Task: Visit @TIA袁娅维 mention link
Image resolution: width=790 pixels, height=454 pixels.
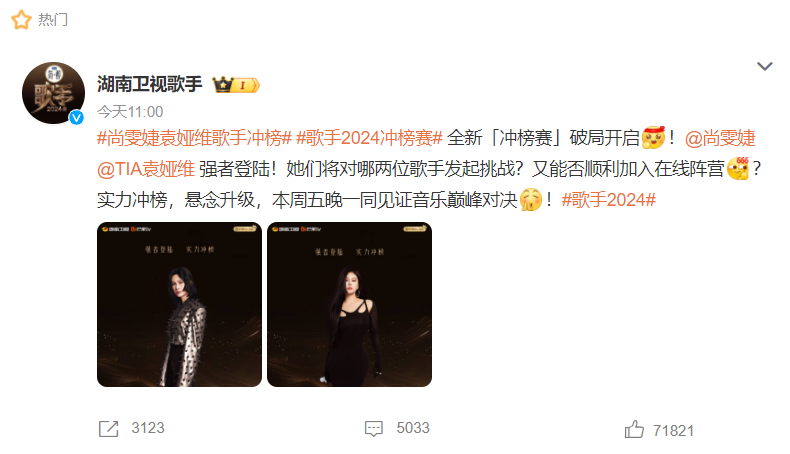Action: (x=146, y=169)
